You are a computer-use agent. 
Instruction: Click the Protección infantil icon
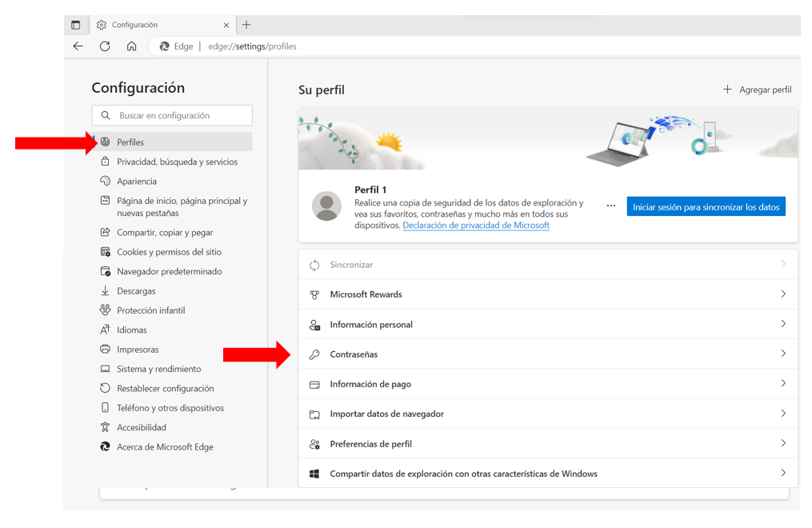pos(105,310)
